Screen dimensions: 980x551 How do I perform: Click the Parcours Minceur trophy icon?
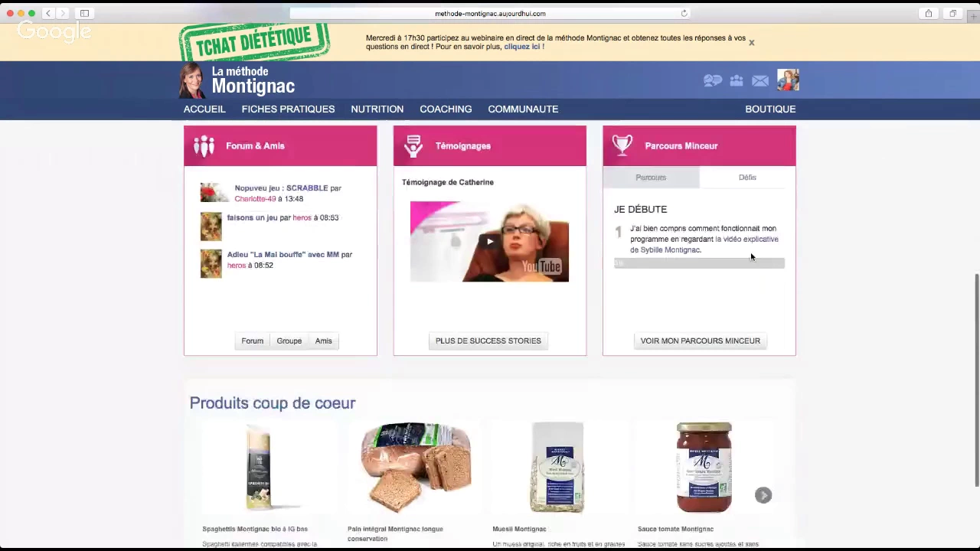coord(622,145)
